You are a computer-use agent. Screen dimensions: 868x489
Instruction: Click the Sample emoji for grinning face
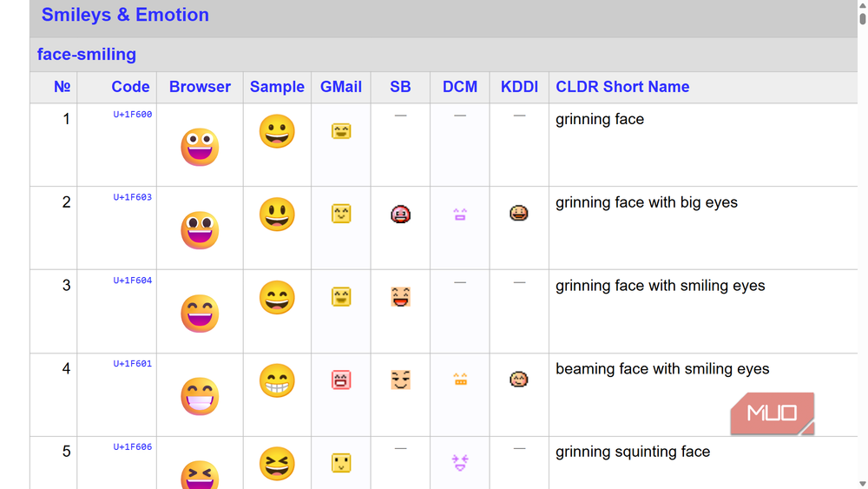click(x=277, y=131)
